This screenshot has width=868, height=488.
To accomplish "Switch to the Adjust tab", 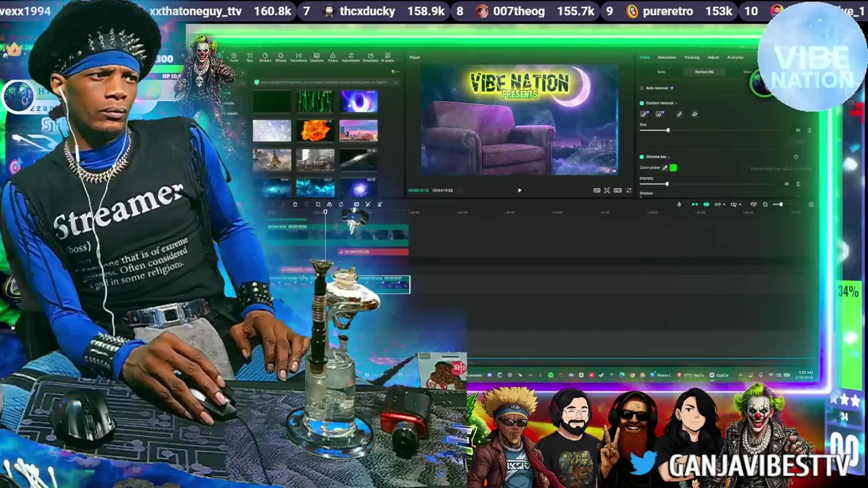I will tap(713, 58).
